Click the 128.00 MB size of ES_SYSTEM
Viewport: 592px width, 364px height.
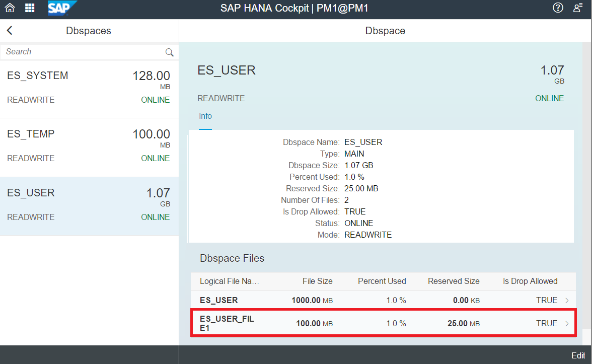[x=152, y=80]
